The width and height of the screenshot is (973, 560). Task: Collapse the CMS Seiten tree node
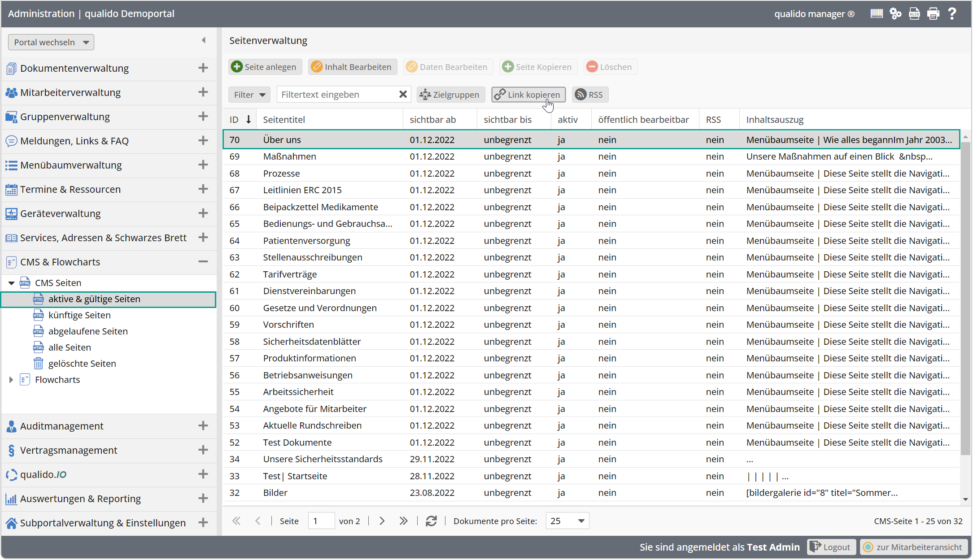12,283
